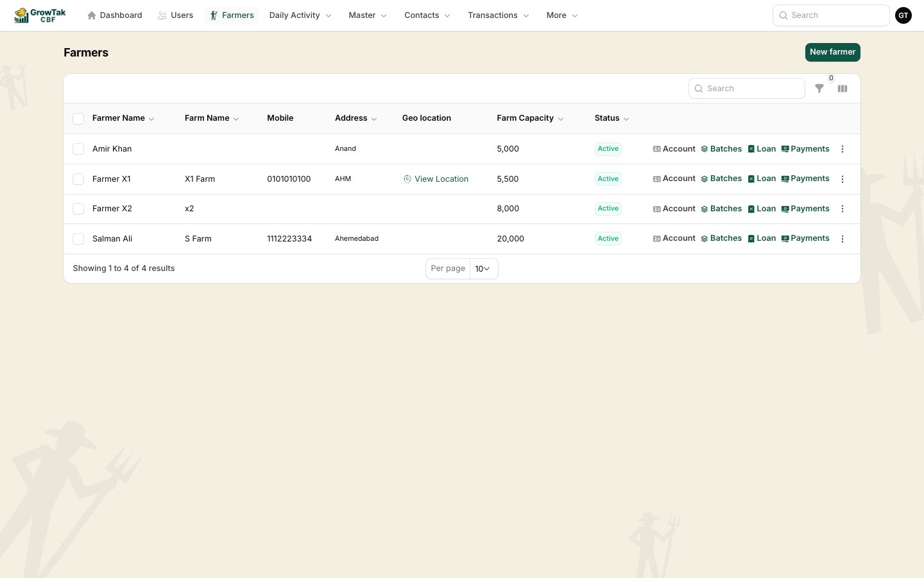Open row actions menu for Salman Ali

pyautogui.click(x=843, y=239)
